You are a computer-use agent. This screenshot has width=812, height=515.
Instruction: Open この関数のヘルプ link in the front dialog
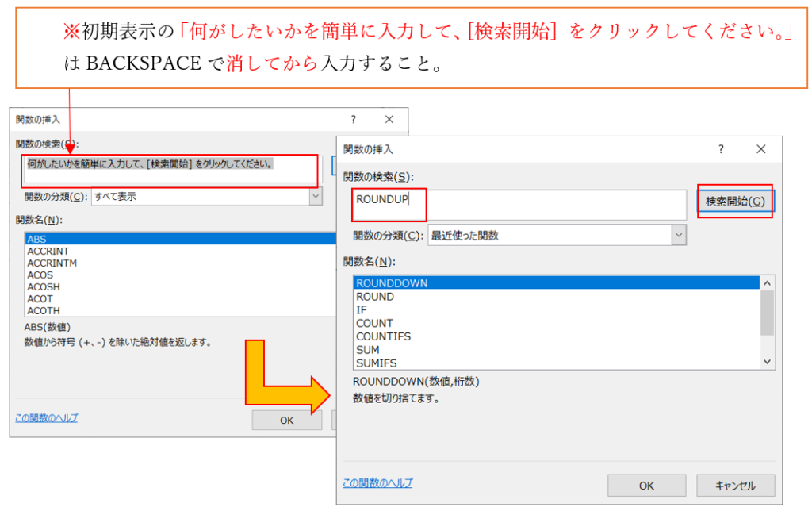coord(377,483)
